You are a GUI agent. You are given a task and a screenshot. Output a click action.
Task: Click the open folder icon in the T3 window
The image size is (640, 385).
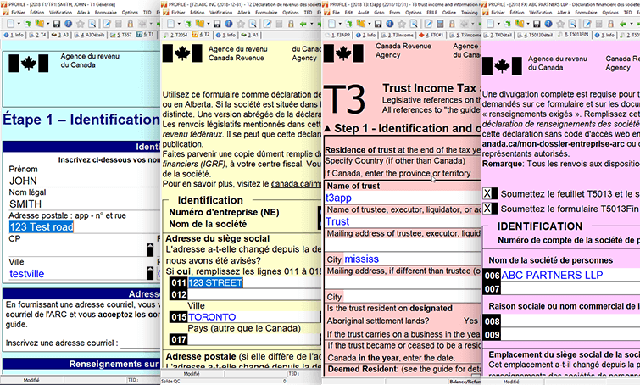[361, 23]
